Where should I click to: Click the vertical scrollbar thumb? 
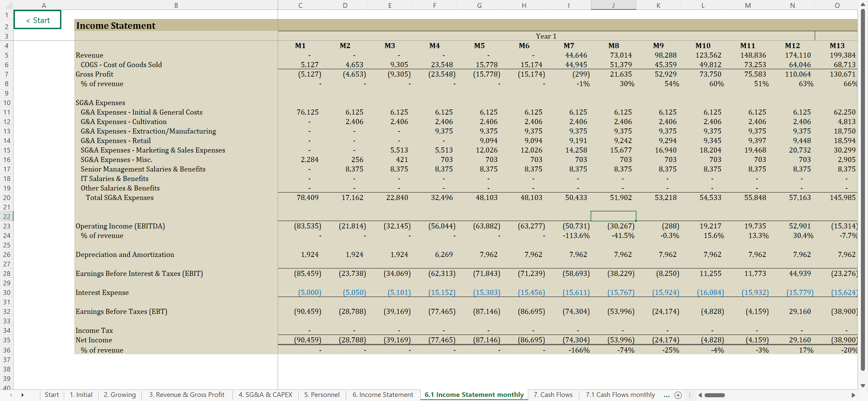(x=863, y=190)
